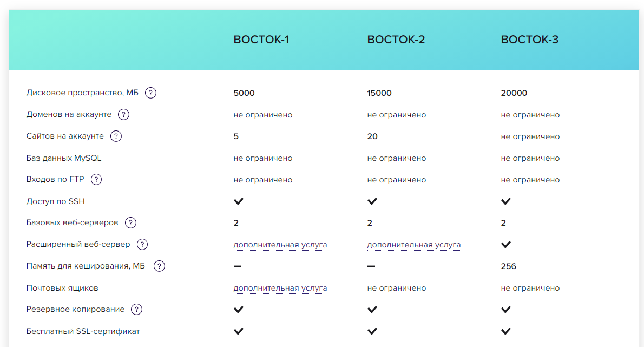
Task: Open help tooltip for Доменов на аккаунте
Action: [124, 114]
